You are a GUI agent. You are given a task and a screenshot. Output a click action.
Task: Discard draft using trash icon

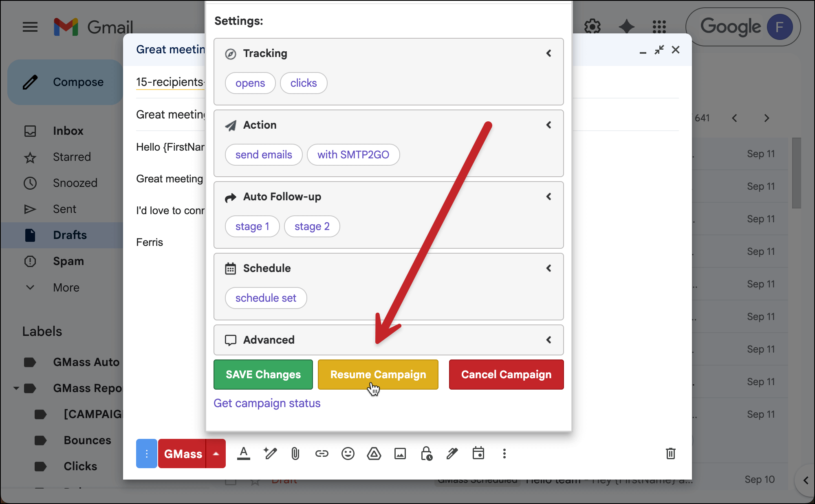click(670, 454)
